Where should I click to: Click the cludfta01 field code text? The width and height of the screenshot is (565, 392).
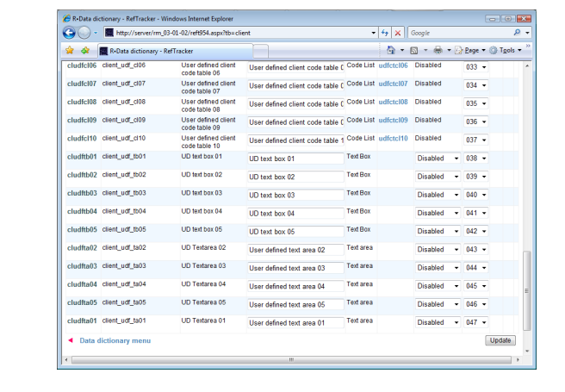(82, 320)
